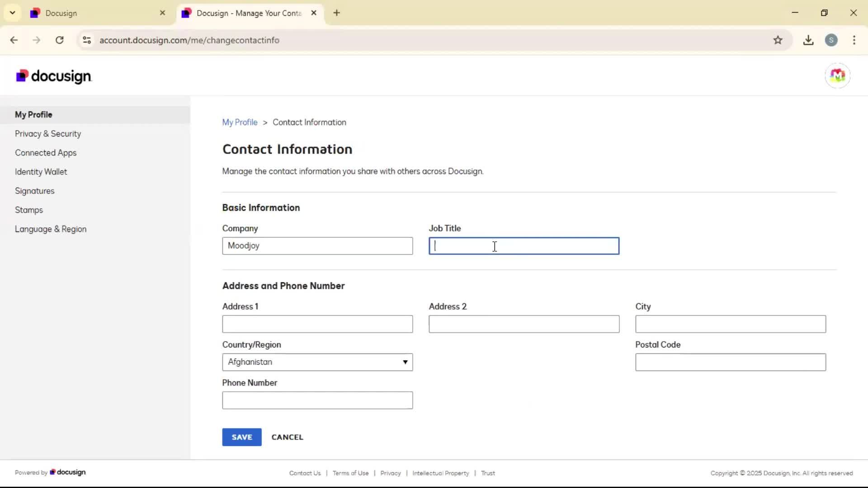Screen dimensions: 868x488
Task: Click the Address 2 field
Action: [x=524, y=324]
